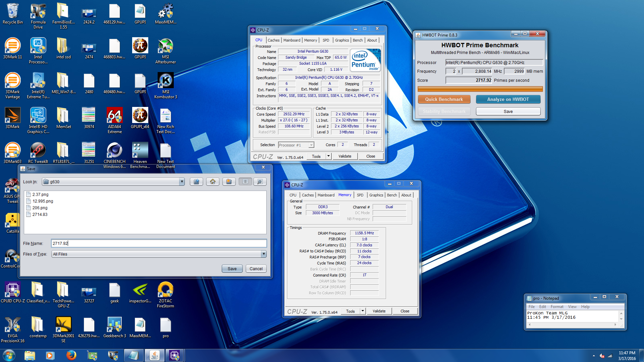Open Bench tab in Memory CPU-Z window
Viewport: 644px width, 362px height.
tap(392, 195)
